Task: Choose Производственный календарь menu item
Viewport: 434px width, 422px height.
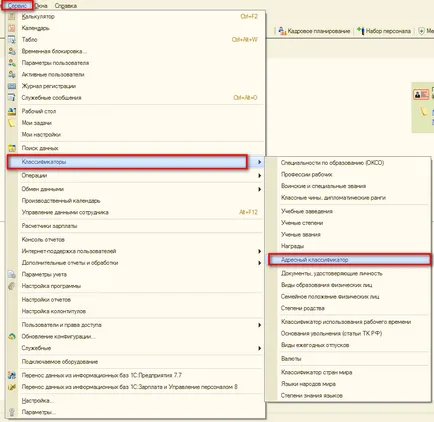Action: coord(61,201)
